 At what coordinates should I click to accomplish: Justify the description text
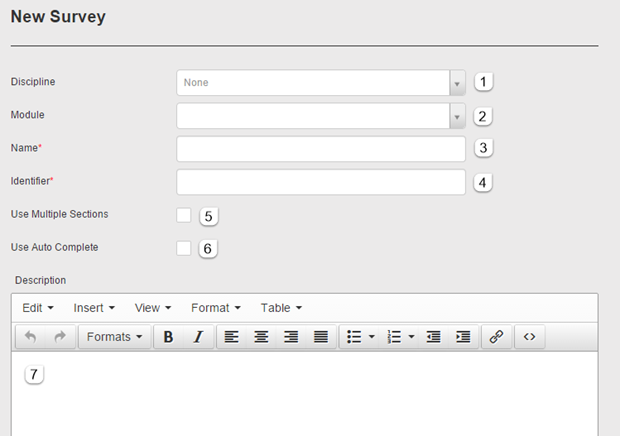[x=321, y=337]
